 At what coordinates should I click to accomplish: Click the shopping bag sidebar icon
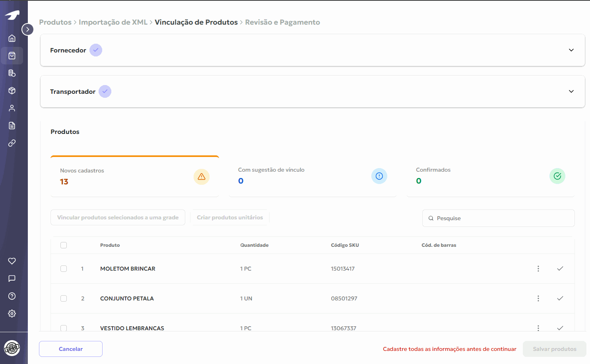click(12, 56)
